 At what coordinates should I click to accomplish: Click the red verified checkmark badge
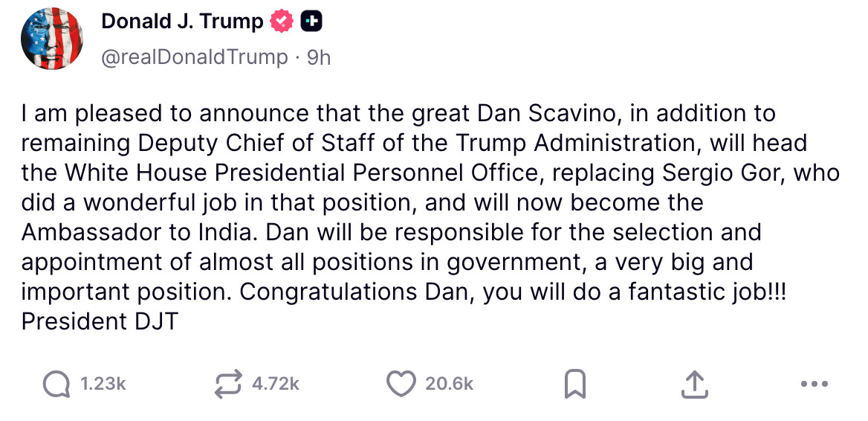[x=282, y=22]
